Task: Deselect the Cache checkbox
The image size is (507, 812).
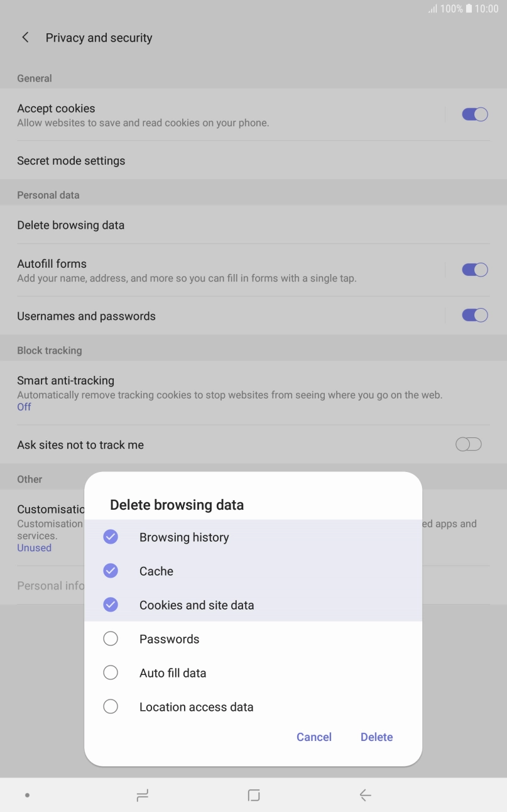Action: 111,571
